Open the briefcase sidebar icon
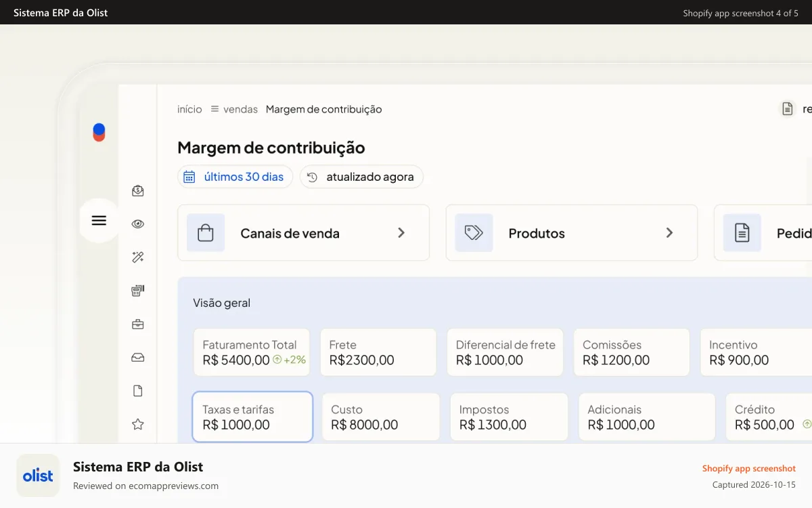 [x=138, y=324]
